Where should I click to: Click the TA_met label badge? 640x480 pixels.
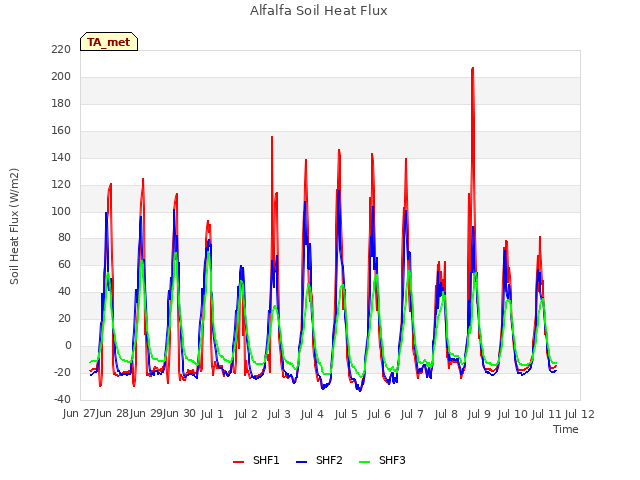(x=109, y=42)
